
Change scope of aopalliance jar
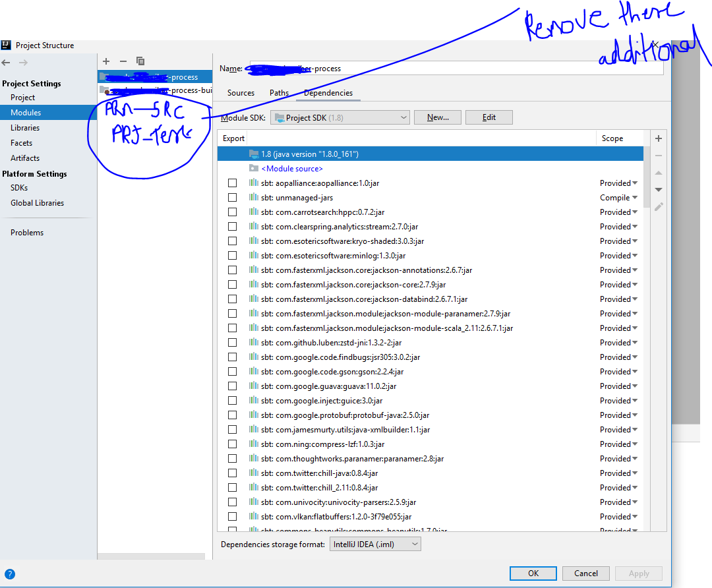pyautogui.click(x=618, y=183)
